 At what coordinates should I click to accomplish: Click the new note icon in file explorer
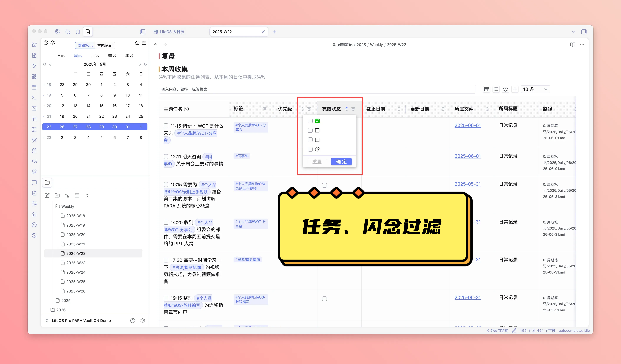[x=47, y=196]
